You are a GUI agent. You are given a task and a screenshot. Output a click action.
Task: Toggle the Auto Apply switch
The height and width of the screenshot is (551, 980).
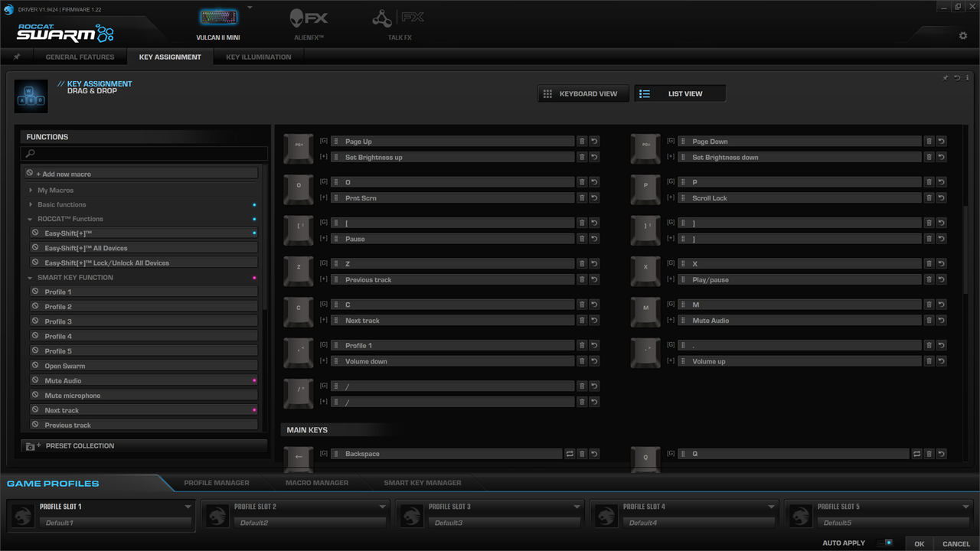tap(886, 543)
